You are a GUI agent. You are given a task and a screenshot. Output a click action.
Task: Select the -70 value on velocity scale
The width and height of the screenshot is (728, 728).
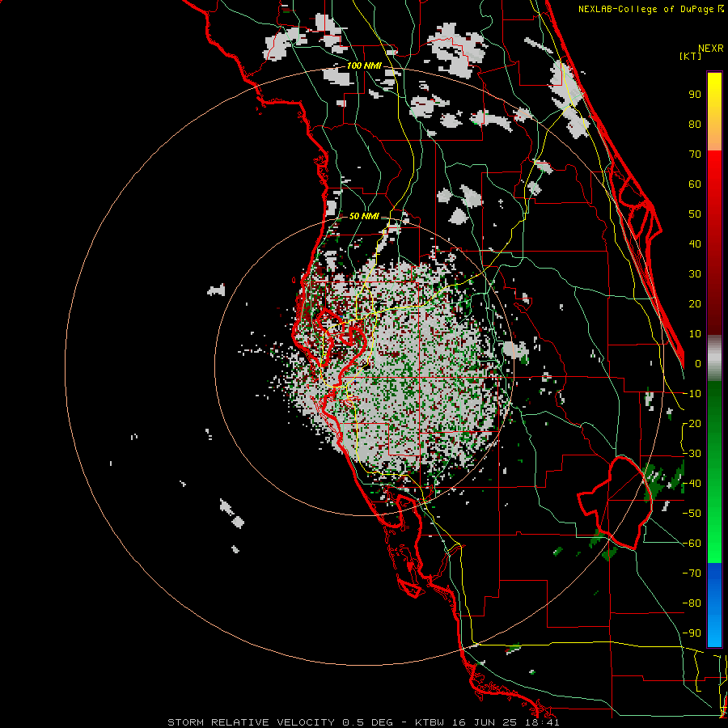(692, 574)
